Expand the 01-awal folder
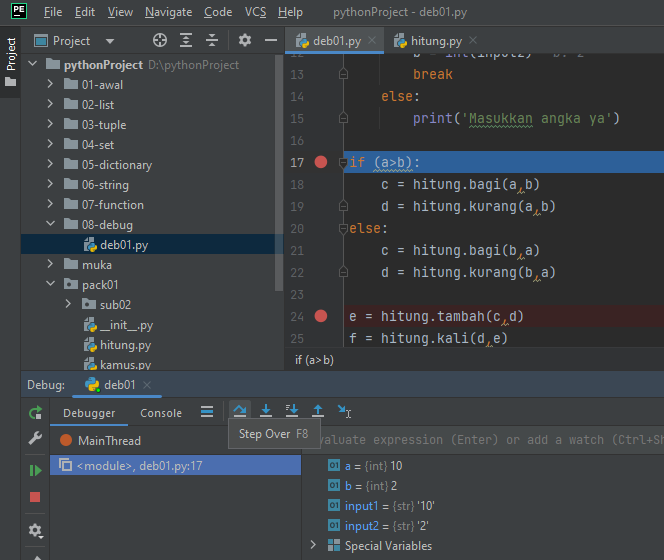The width and height of the screenshot is (664, 560). click(50, 83)
